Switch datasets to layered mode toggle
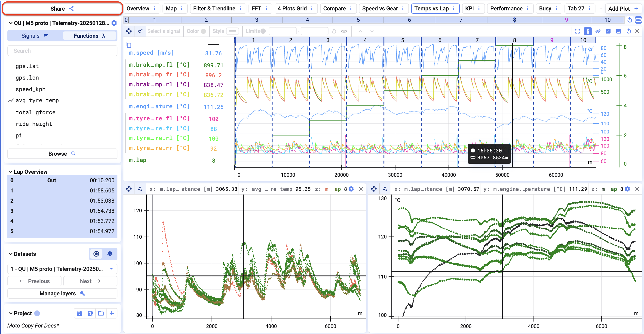The height and width of the screenshot is (334, 644). tap(110, 254)
